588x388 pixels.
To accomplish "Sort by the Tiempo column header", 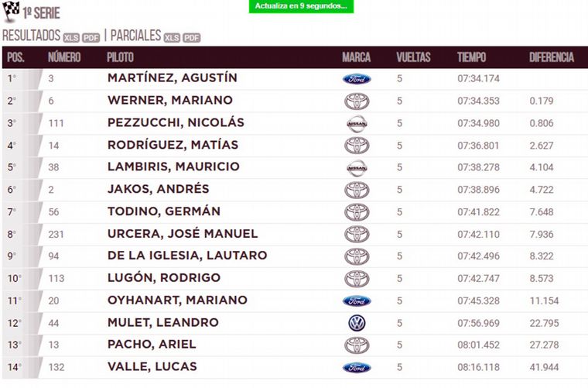I will coord(471,57).
